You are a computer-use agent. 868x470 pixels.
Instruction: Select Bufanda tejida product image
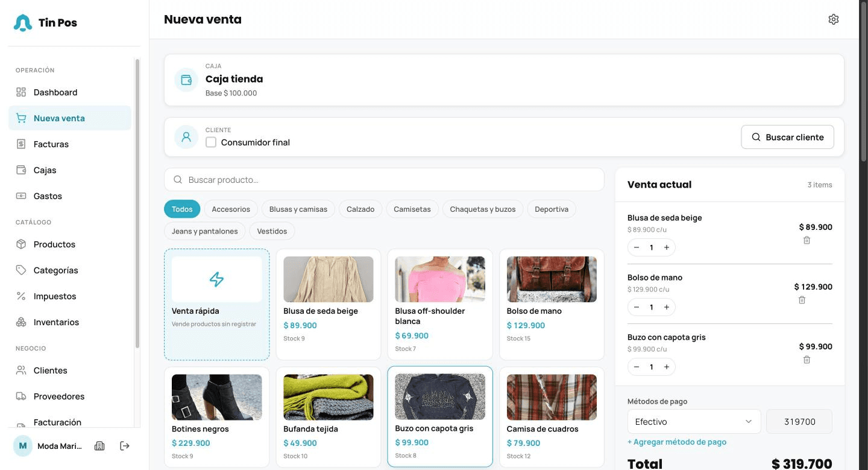point(329,397)
